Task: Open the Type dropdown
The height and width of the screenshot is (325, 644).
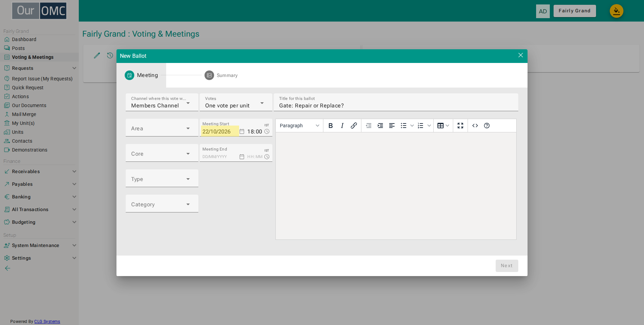Action: [162, 178]
